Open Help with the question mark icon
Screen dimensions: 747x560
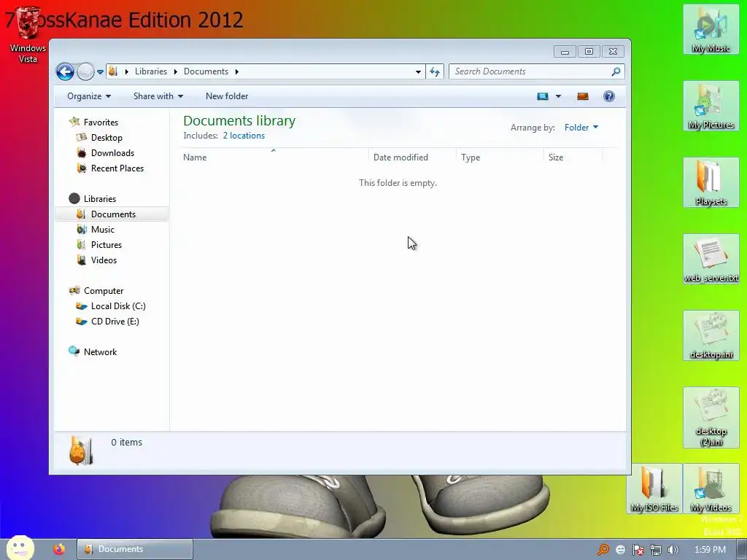click(x=609, y=96)
